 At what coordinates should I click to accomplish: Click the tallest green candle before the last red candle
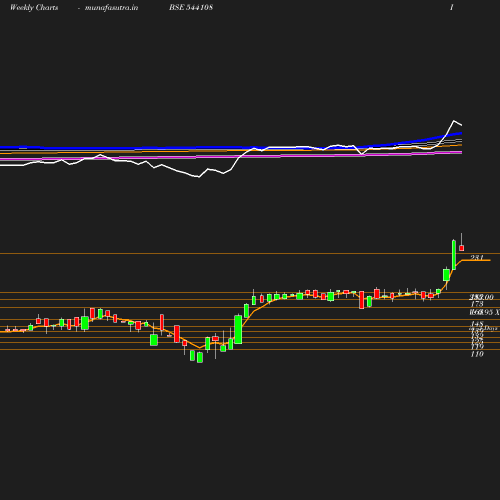click(454, 255)
